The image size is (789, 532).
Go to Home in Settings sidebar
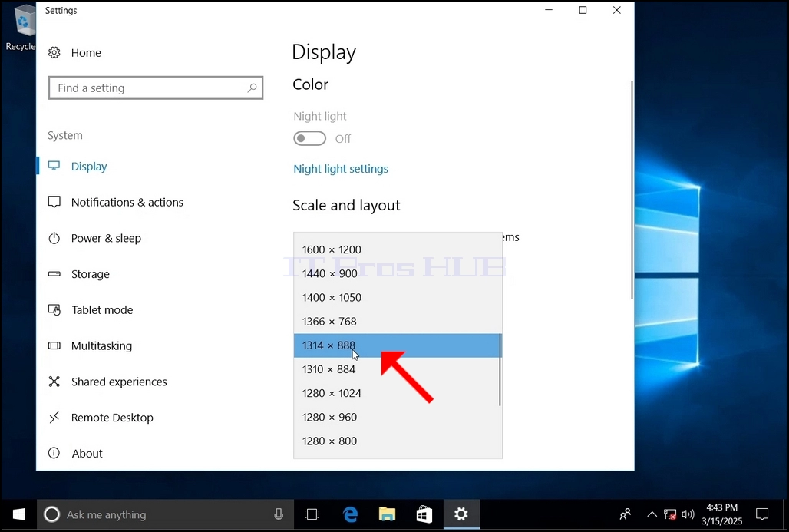click(x=86, y=53)
